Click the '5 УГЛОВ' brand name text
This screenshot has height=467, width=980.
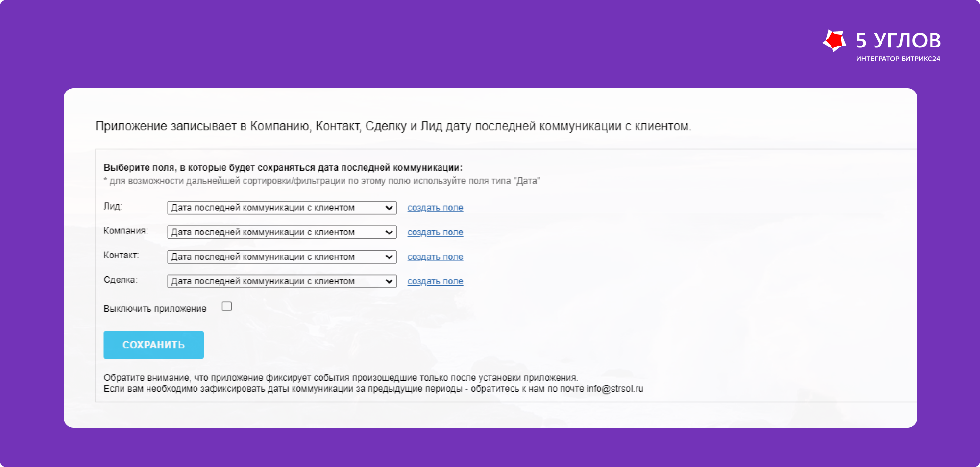click(x=898, y=40)
